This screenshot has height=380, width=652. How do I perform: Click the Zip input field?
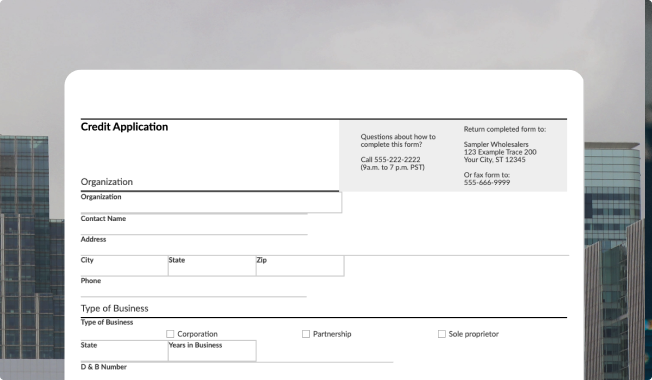(x=300, y=266)
